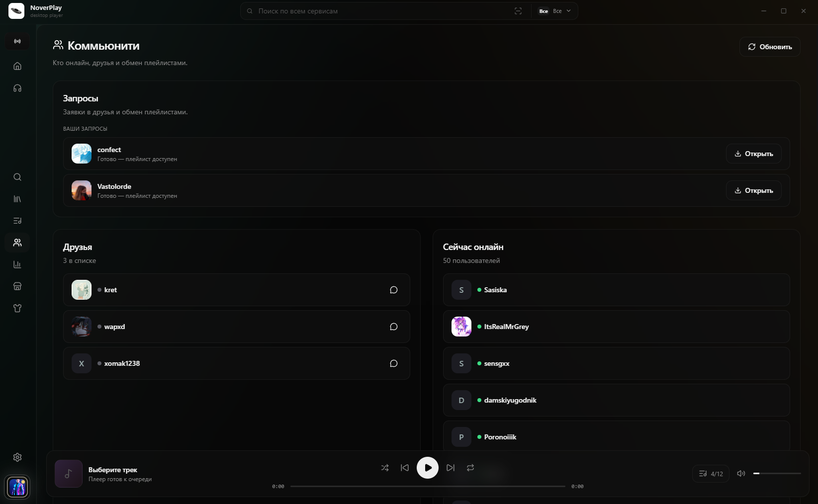This screenshot has height=504, width=818.
Task: Mute the volume speaker icon
Action: pyautogui.click(x=741, y=474)
